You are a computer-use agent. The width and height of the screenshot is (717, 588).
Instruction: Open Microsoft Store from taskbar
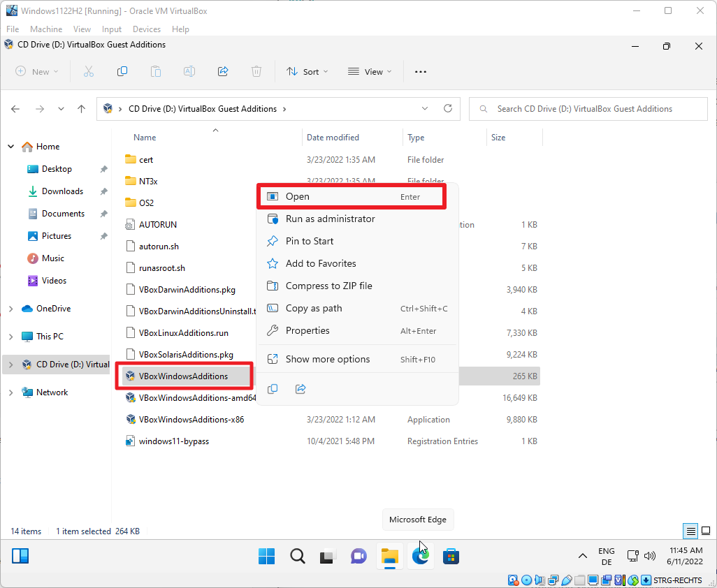point(451,556)
